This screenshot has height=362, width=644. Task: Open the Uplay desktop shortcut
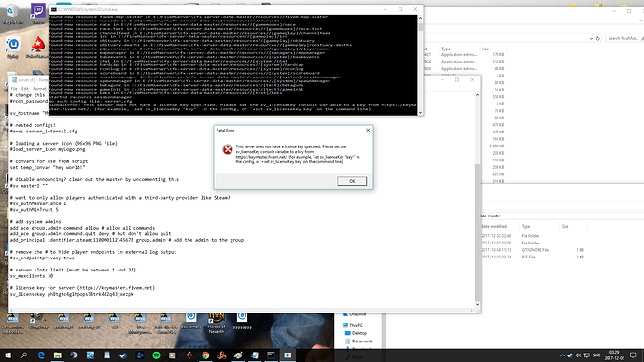click(13, 48)
